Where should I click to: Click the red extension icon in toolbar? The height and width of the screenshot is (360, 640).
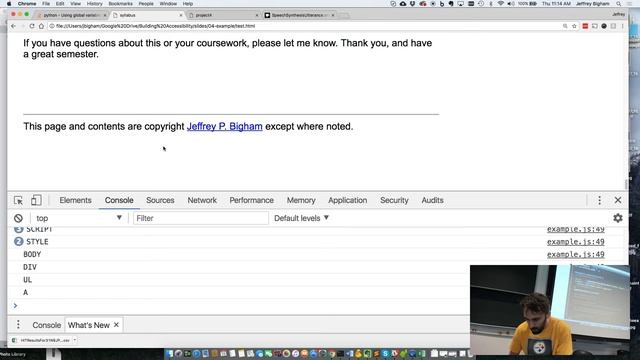pyautogui.click(x=585, y=26)
